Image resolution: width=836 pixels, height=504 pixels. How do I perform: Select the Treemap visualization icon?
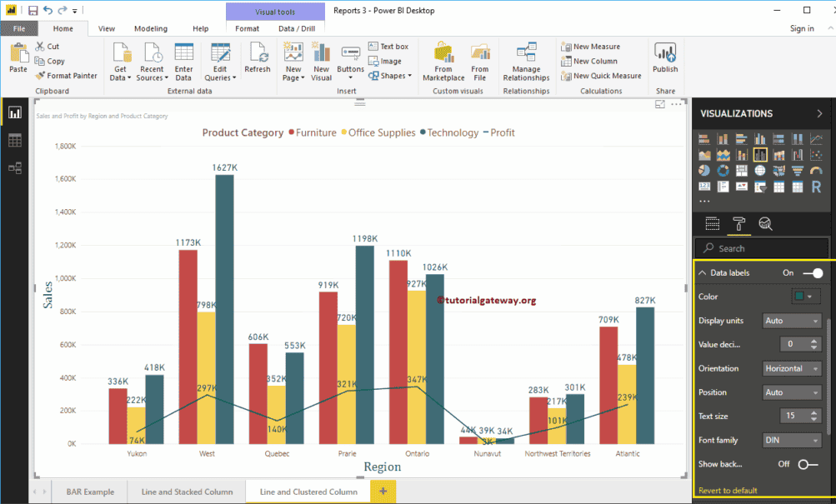point(742,170)
